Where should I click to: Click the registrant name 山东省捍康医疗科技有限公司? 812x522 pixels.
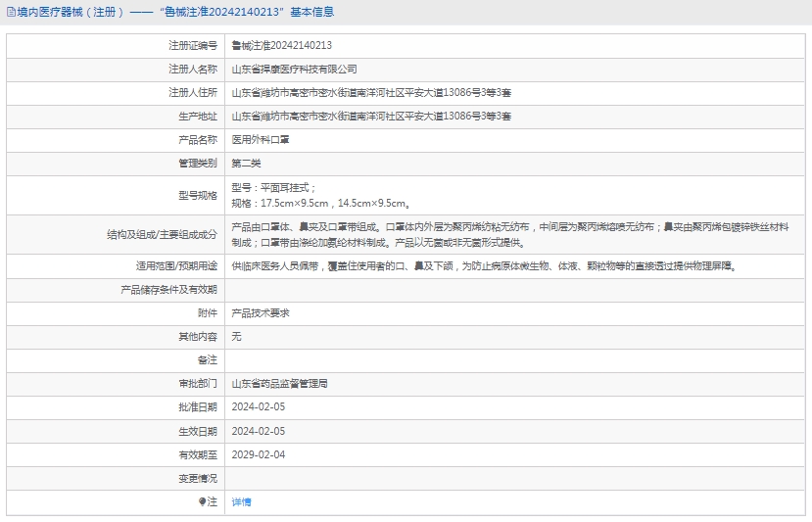click(294, 70)
